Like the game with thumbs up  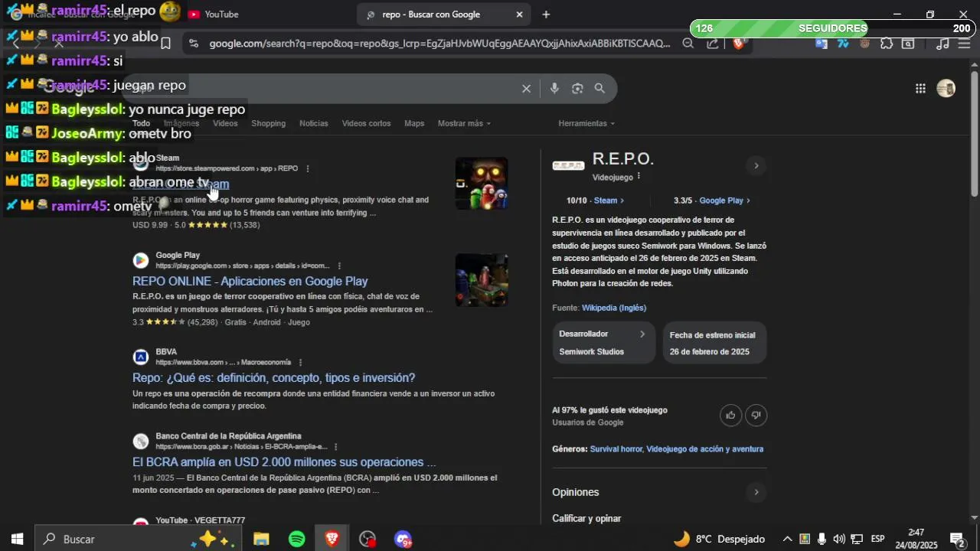[730, 415]
